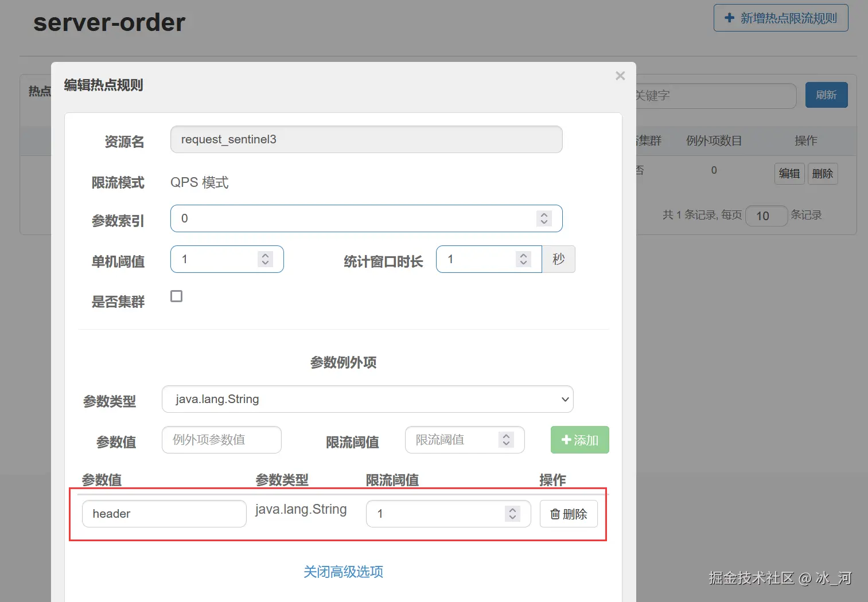This screenshot has height=602, width=868.
Task: Click the 关闭高级选项 link
Action: (343, 572)
